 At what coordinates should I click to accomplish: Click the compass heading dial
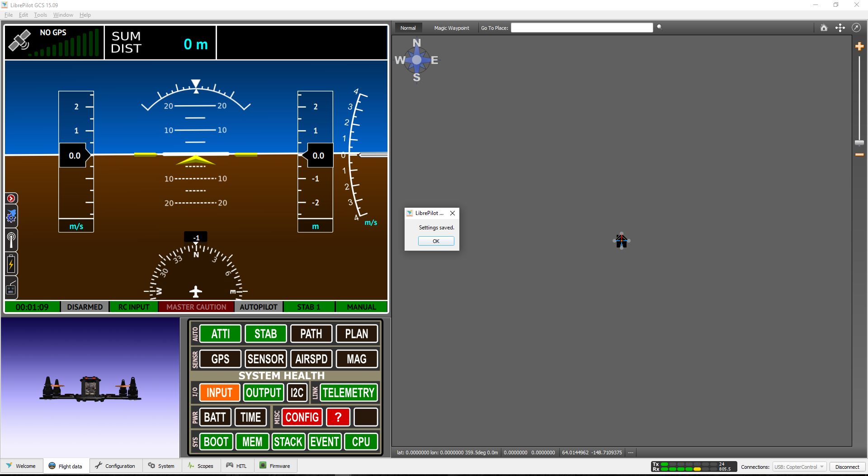196,272
